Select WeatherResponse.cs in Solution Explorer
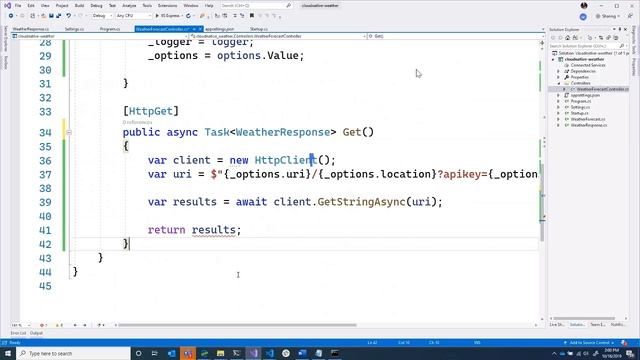The image size is (640, 360). point(589,125)
